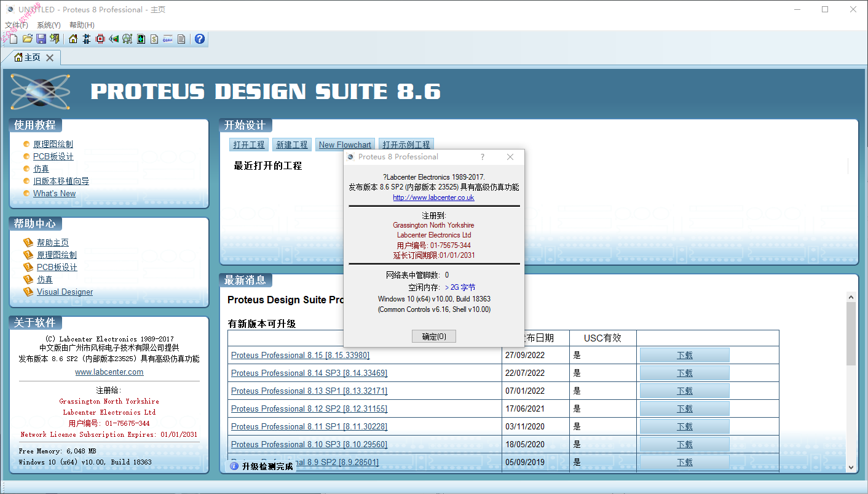
Task: Open the 旧版本移植向导 link
Action: (x=61, y=181)
